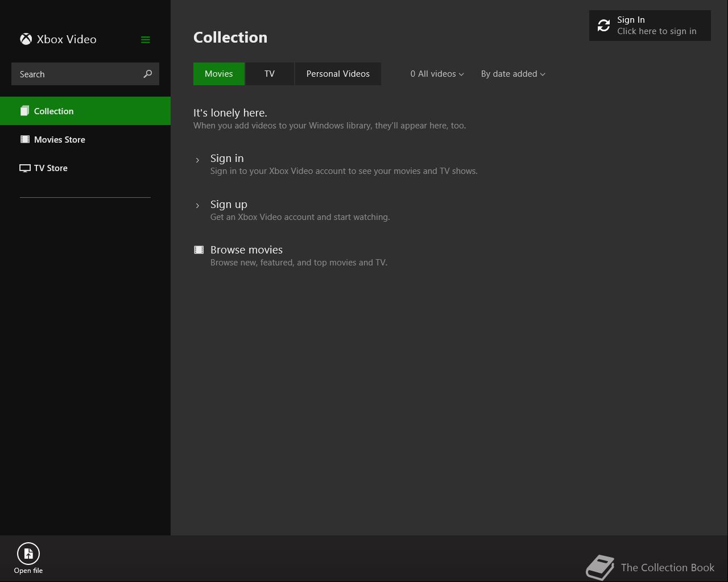The image size is (728, 582).
Task: Click "Browse new, featured, and top movies" text
Action: (299, 263)
